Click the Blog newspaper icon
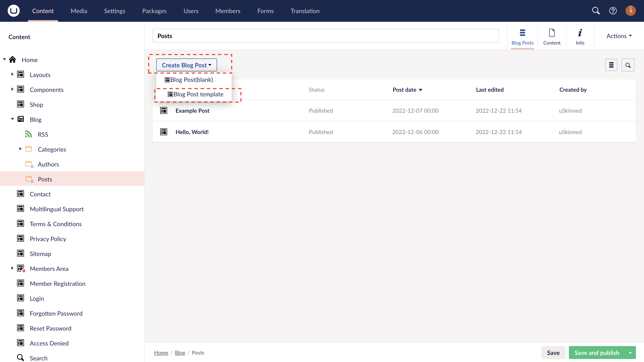Image resolution: width=644 pixels, height=362 pixels. click(x=21, y=119)
